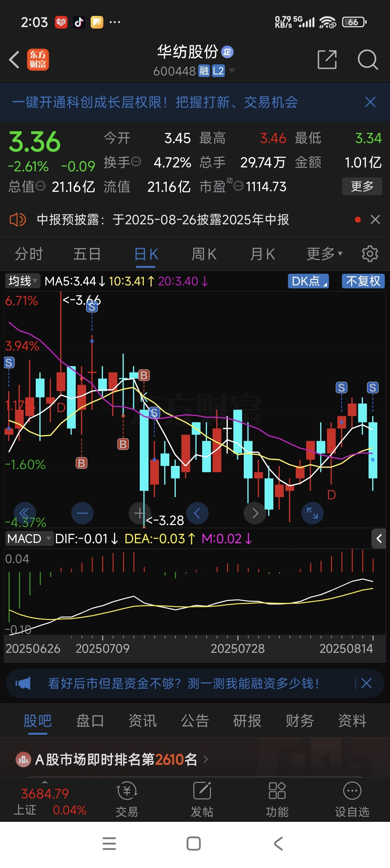Screen dimensions: 390x868
Task: Open chart settings gear icon
Action: (x=370, y=254)
